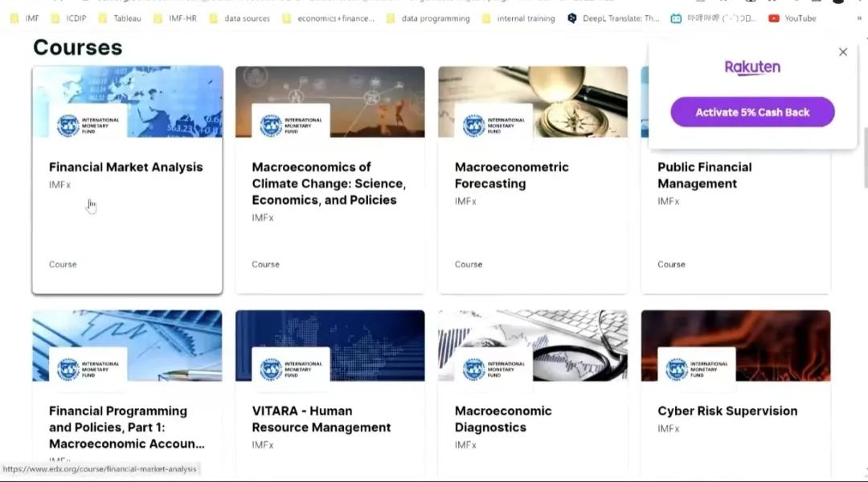Open the data sources bookmark folder
Screen dimensions: 868x482
pyautogui.click(x=240, y=18)
